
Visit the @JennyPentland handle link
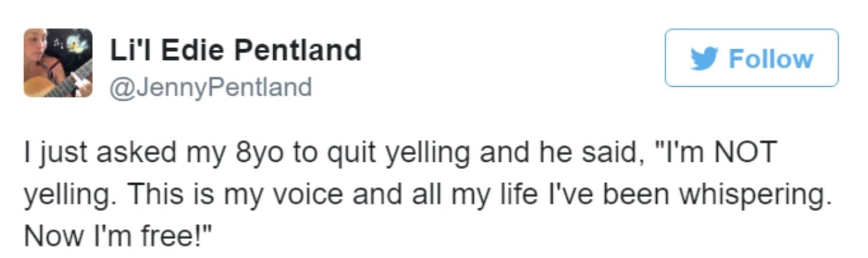[211, 87]
